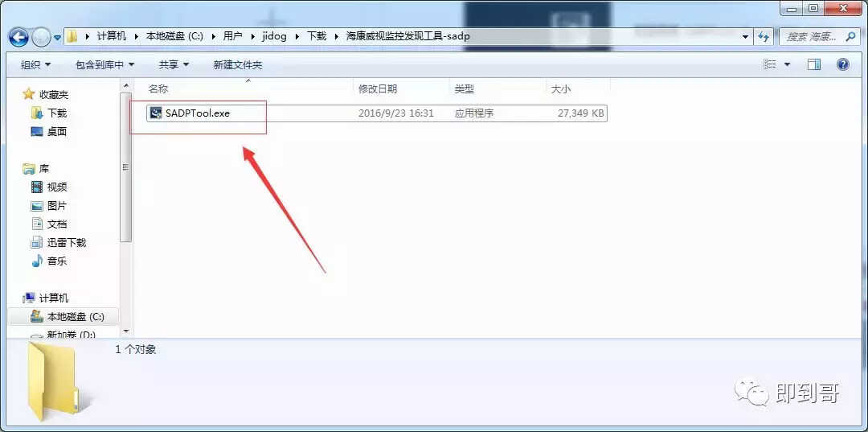Click the folder icon in address bar
Screen dimensions: 868x432
pyautogui.click(x=72, y=36)
